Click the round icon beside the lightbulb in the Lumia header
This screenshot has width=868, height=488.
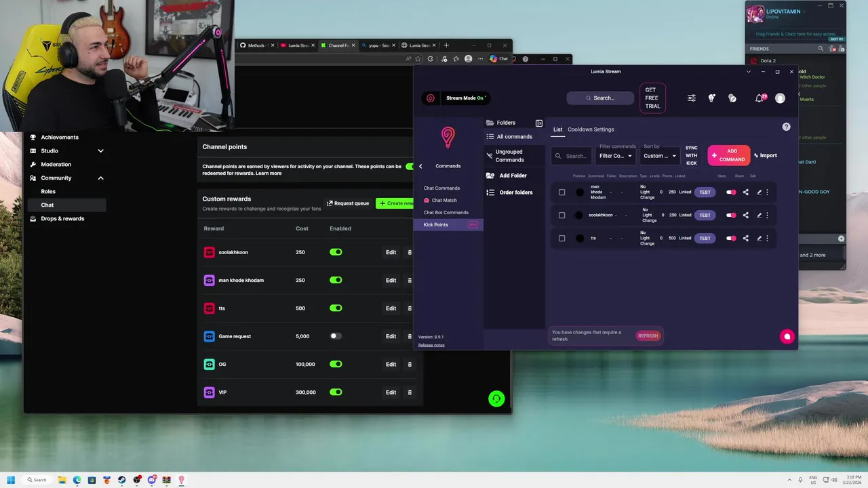[x=732, y=98]
